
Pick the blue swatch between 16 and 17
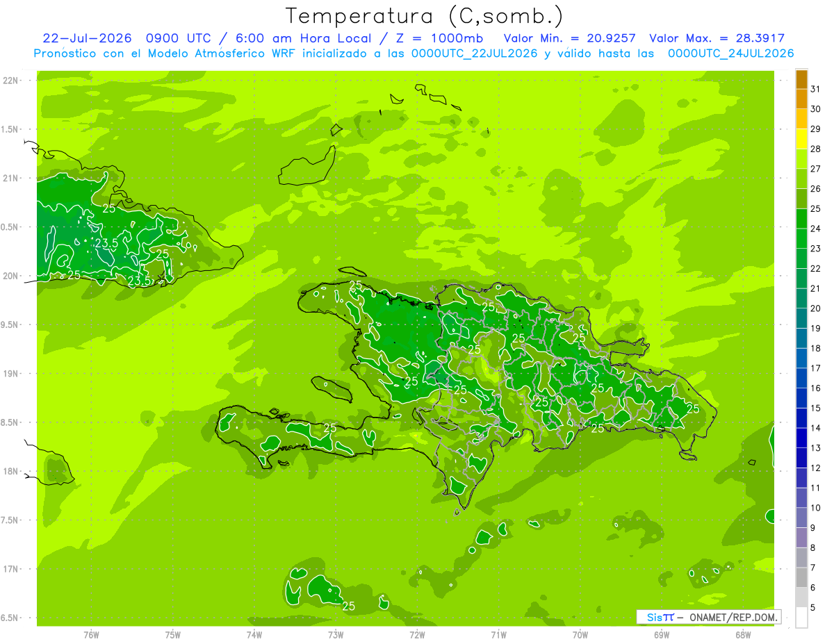(x=801, y=379)
